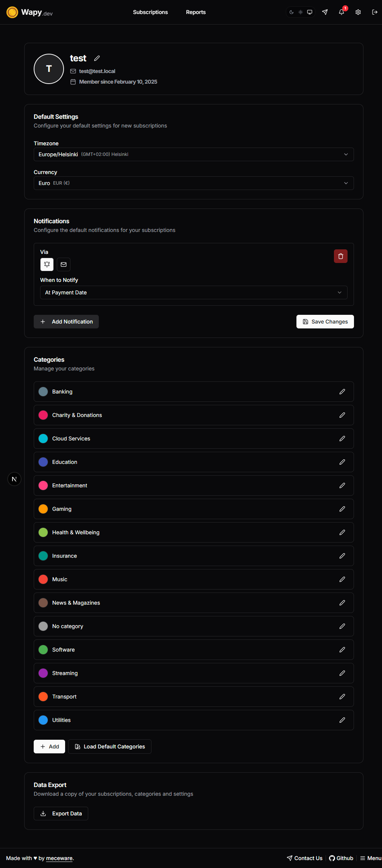Switch to light theme sun icon
This screenshot has width=382, height=868.
(x=301, y=12)
